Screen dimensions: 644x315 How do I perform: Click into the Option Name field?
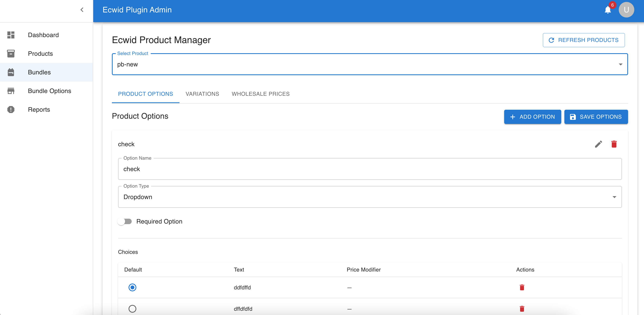point(370,169)
